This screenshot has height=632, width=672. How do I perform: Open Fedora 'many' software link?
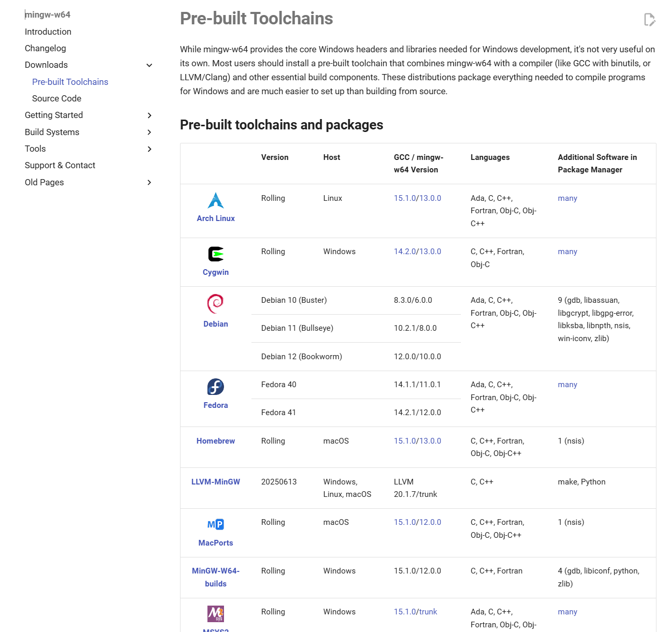pyautogui.click(x=568, y=385)
